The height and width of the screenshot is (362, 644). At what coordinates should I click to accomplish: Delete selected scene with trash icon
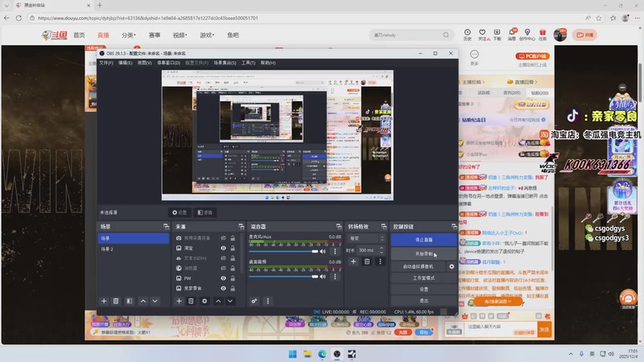click(x=116, y=301)
